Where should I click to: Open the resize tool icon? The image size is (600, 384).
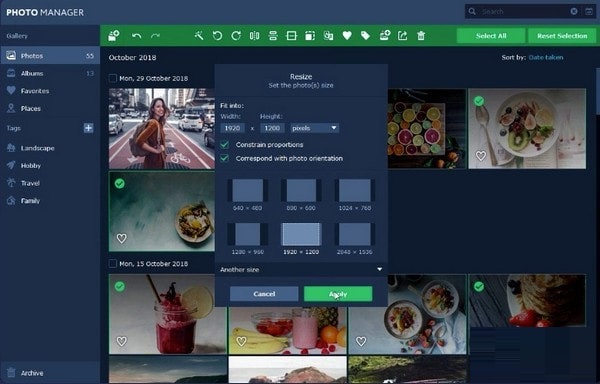tap(310, 36)
